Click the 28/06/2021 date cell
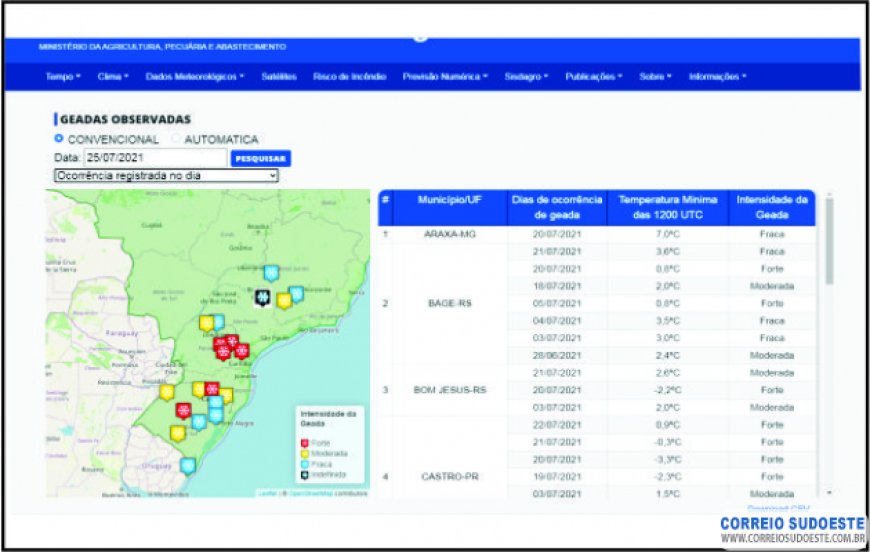870x552 pixels. 557,356
